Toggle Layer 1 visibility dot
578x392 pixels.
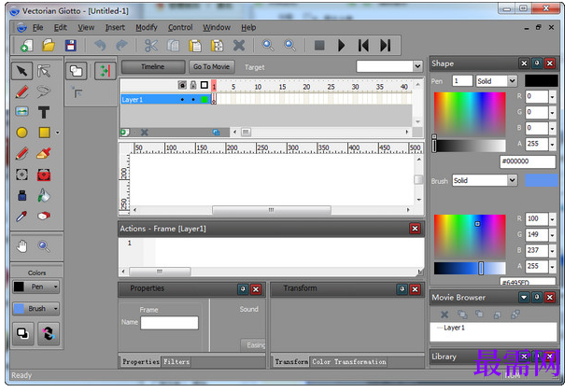[x=182, y=100]
